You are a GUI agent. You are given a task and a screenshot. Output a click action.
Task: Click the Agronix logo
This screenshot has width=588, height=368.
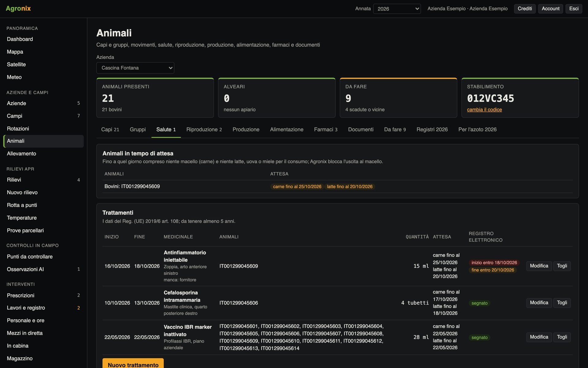18,9
